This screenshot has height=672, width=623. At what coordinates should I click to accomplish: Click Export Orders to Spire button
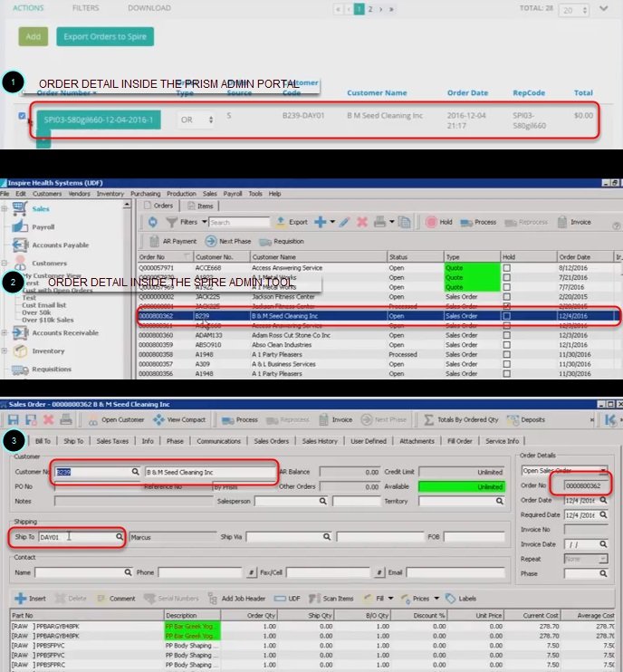(x=105, y=36)
